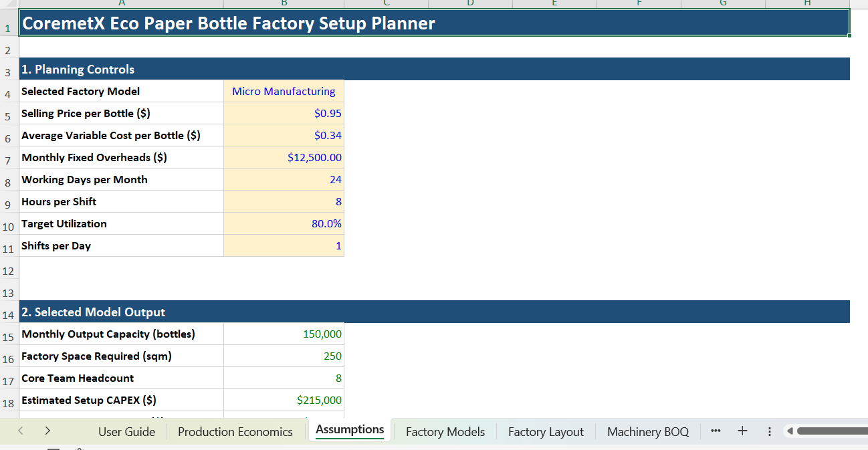Select the Monthly Output Capacity label
This screenshot has height=450, width=868.
[122, 334]
